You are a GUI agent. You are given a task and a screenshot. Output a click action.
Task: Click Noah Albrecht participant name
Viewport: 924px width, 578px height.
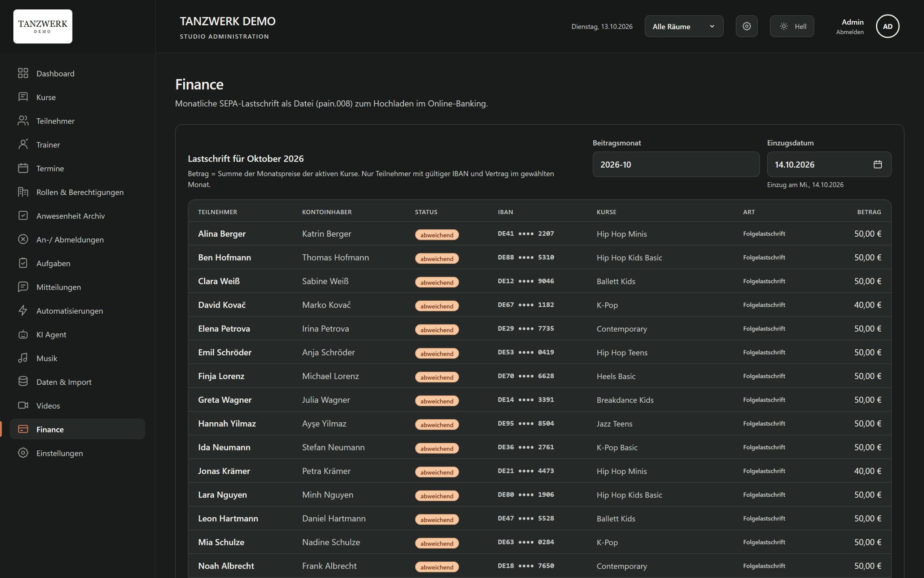click(x=226, y=566)
